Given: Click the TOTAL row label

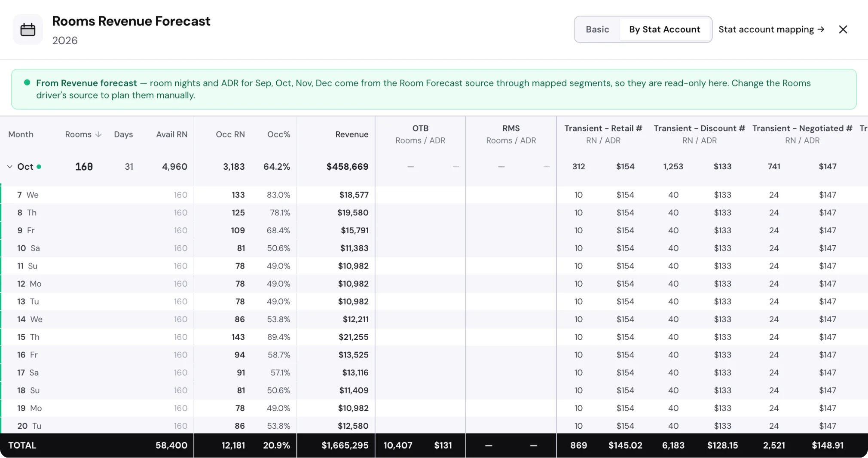Looking at the screenshot, I should click(22, 446).
